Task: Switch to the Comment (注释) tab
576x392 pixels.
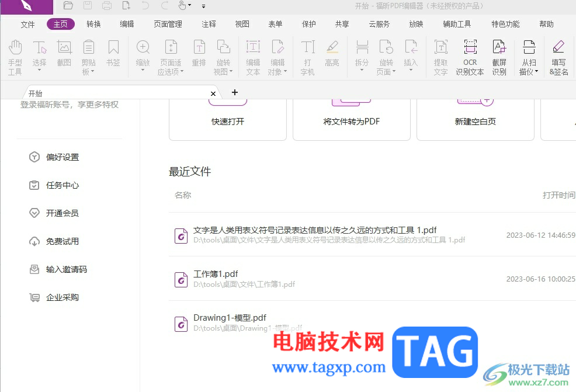Action: coord(209,25)
